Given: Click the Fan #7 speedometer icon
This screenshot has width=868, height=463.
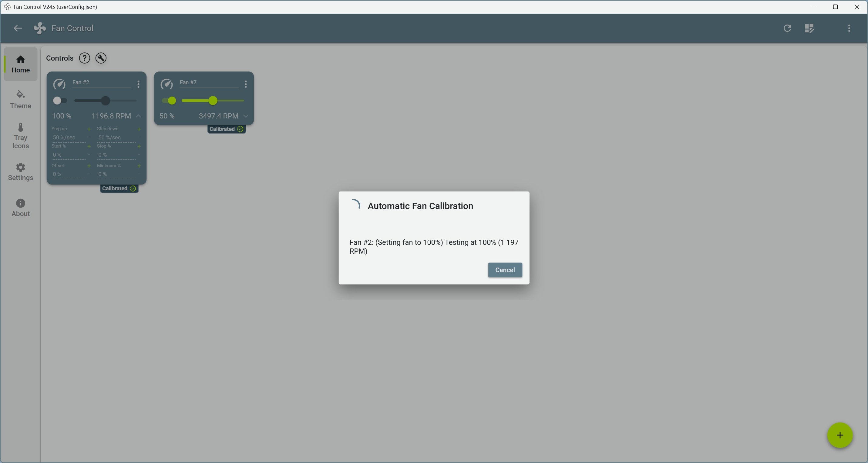Looking at the screenshot, I should 167,84.
